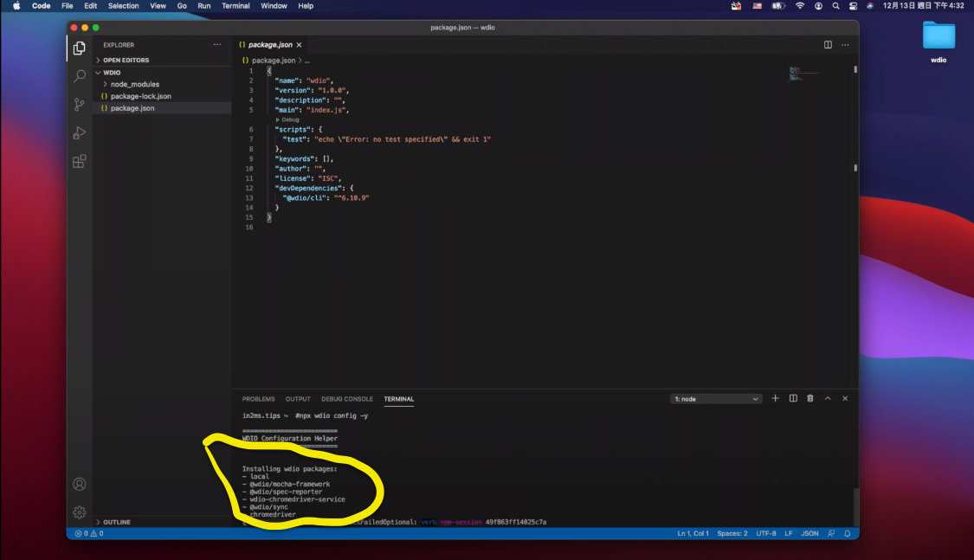Screen dimensions: 974x560
Task: Open the Apple menu
Action: tap(16, 5)
